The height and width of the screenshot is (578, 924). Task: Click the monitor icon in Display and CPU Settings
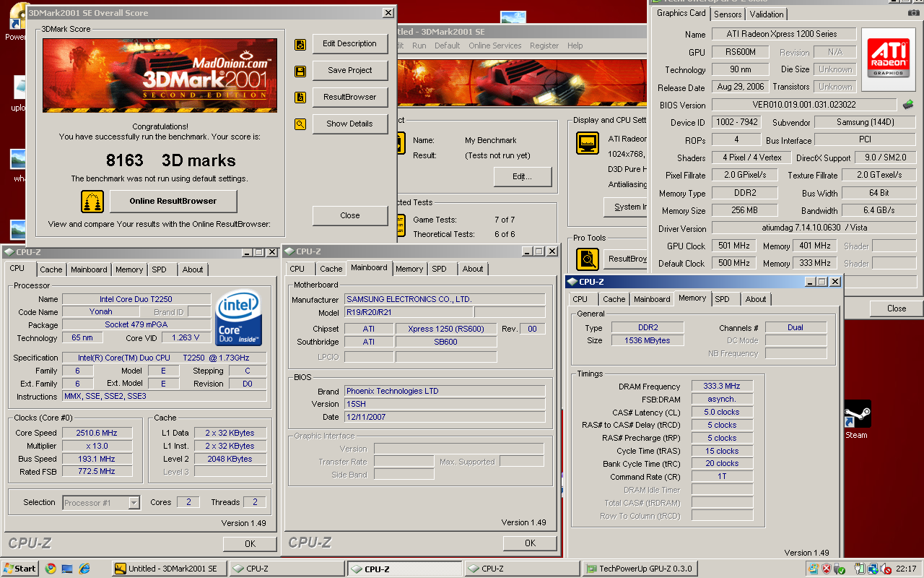[x=588, y=143]
